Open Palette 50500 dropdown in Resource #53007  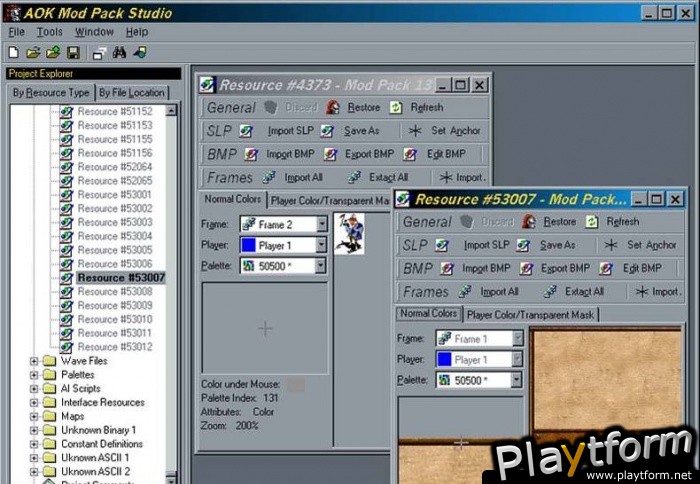coord(517,380)
